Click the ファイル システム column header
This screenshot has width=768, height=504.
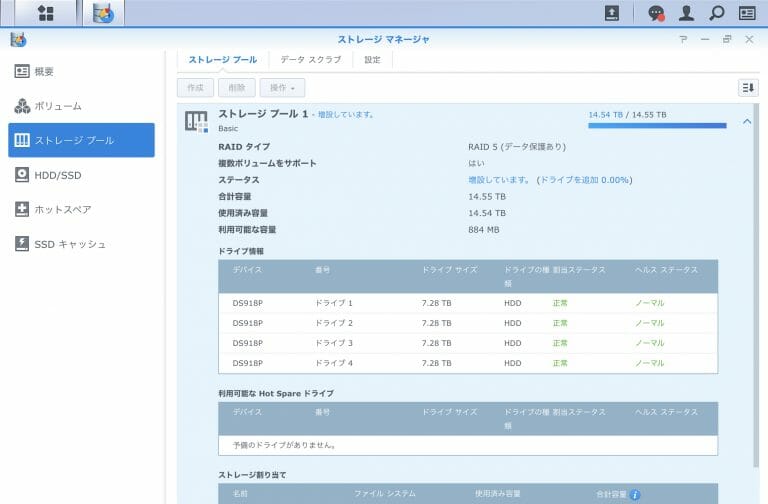click(x=384, y=494)
